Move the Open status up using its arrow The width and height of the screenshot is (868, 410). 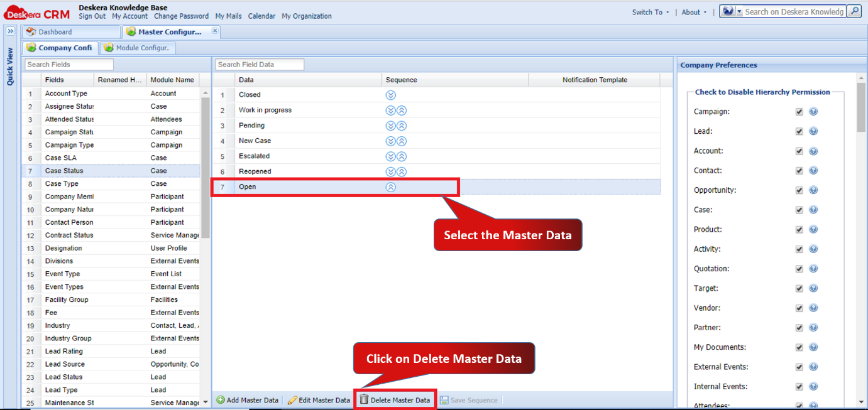[x=391, y=186]
